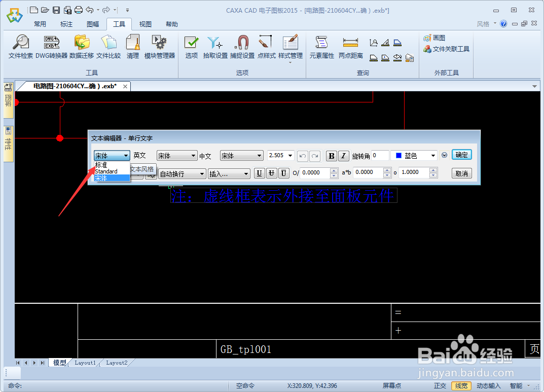Open the 文件检索 file search tool
This screenshot has width=544, height=392.
point(20,47)
